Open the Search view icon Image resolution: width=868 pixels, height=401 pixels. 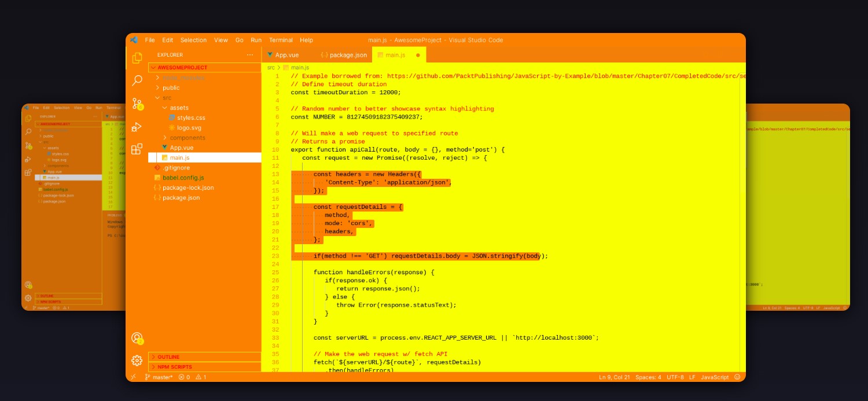137,80
